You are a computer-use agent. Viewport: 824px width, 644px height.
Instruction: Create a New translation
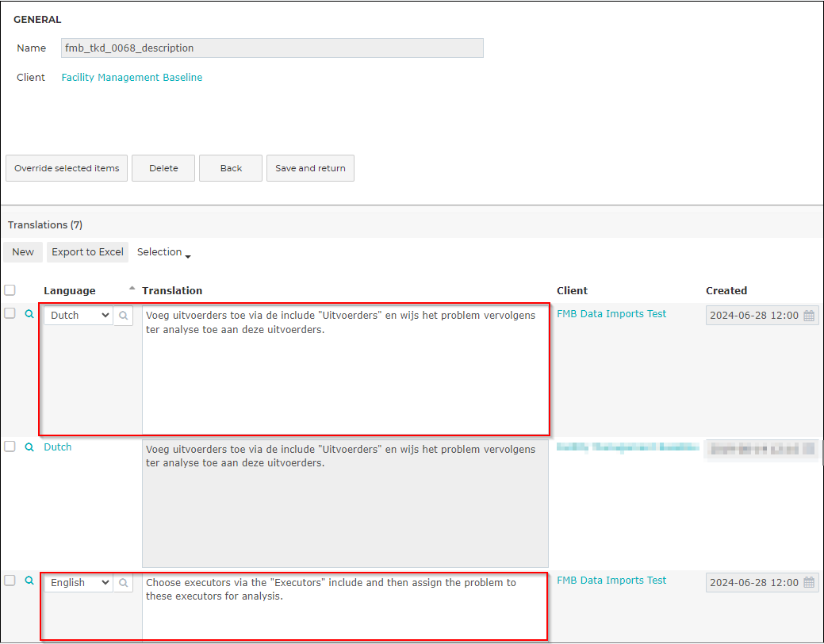tap(23, 252)
